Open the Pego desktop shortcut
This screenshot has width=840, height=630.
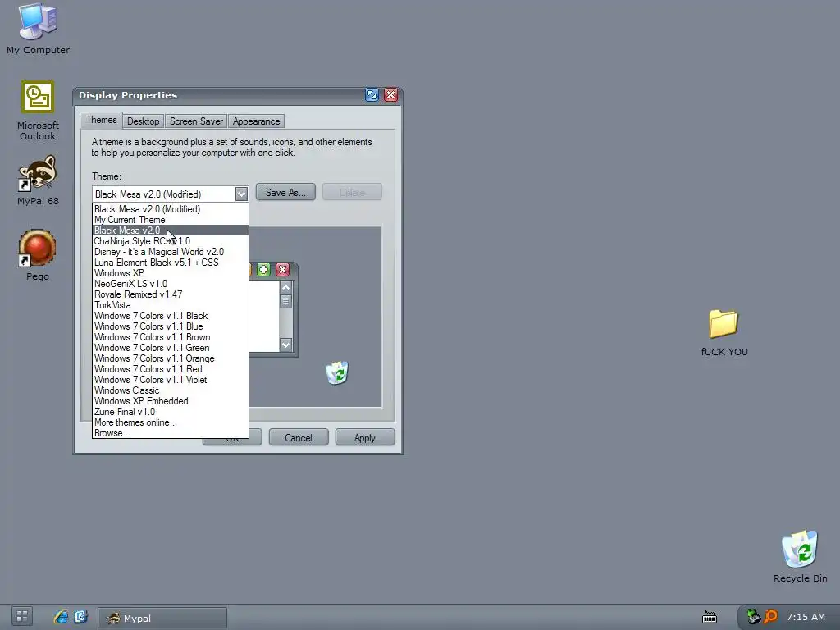(x=38, y=255)
